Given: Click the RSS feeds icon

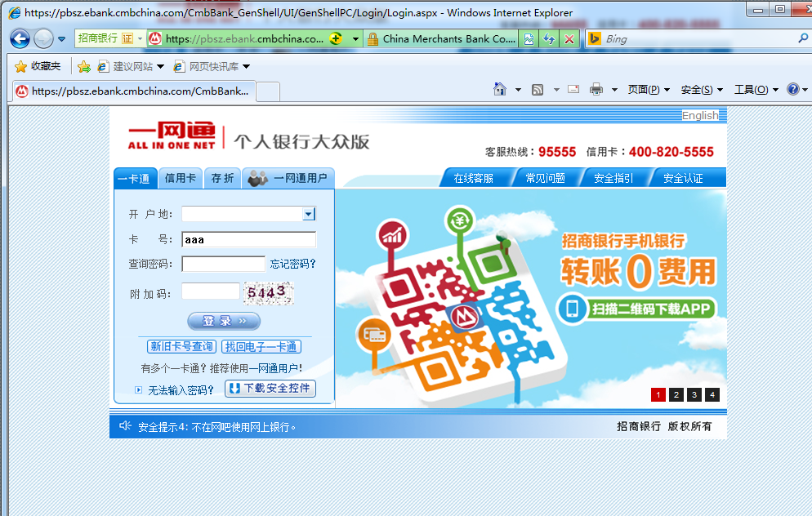Looking at the screenshot, I should point(538,90).
